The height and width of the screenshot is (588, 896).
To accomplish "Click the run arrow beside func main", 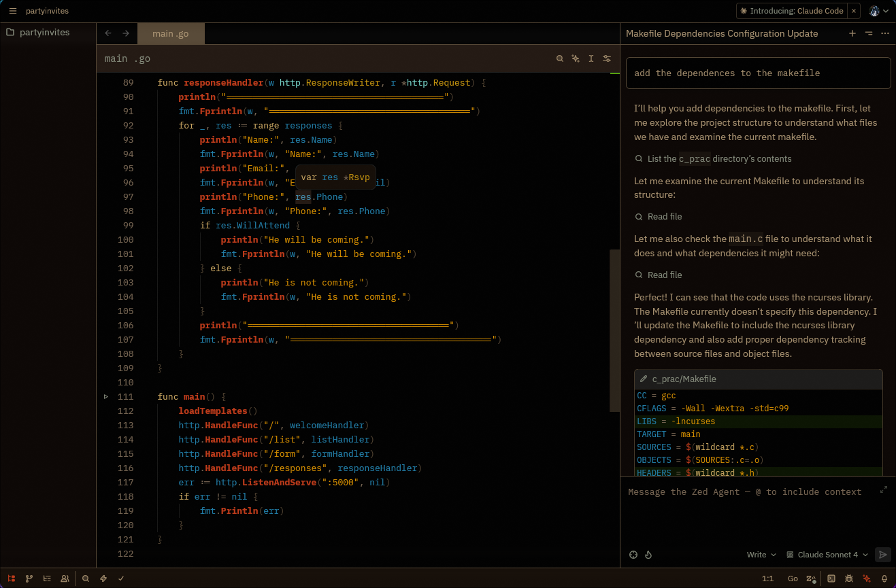I will [x=106, y=396].
